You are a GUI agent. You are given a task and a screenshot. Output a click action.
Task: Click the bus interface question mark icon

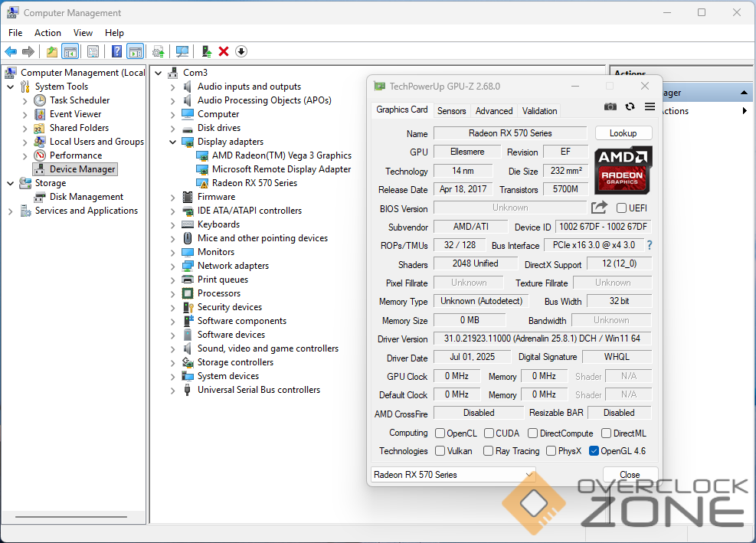point(650,245)
